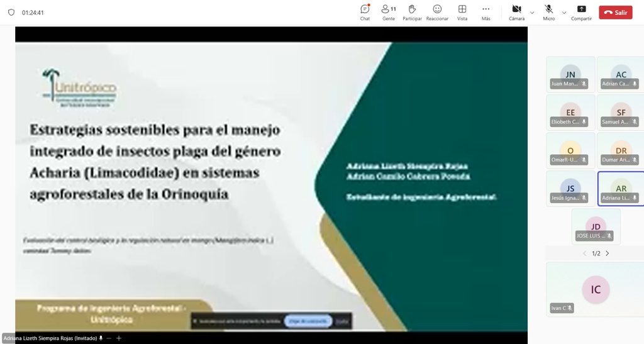Click the mic icon on Adrian Ca...
The image size is (644, 344).
[x=635, y=84]
